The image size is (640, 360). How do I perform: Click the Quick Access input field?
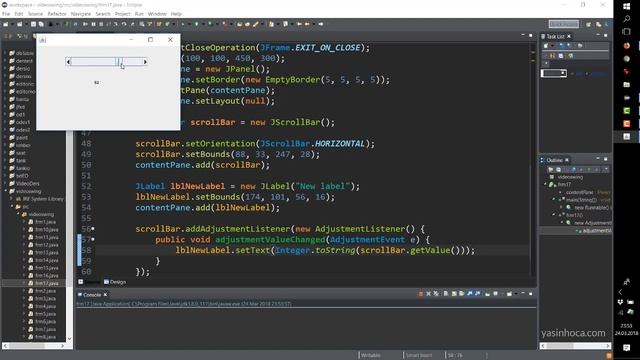[564, 24]
